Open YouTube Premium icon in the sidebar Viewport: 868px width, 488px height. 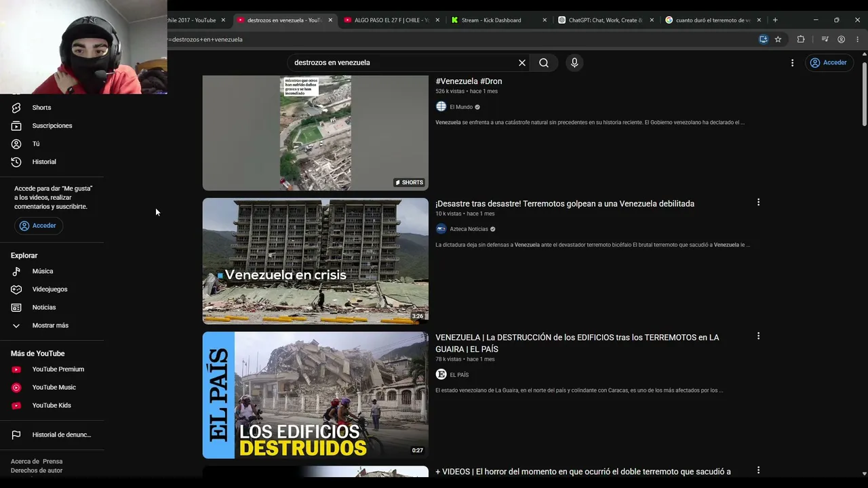pos(16,369)
